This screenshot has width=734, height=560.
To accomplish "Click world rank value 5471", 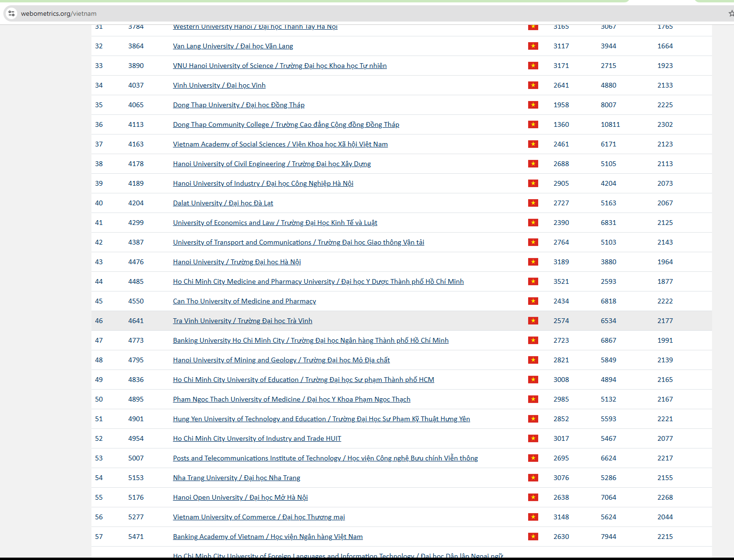I will [x=136, y=537].
